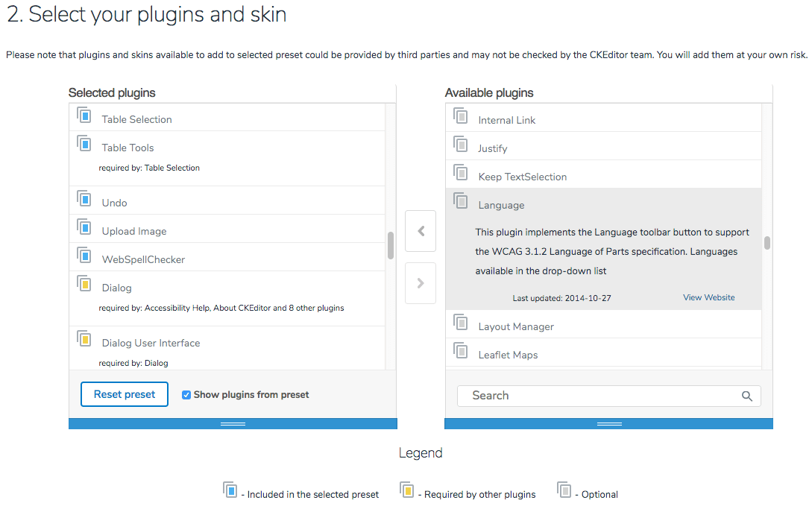Click the Table Selection plugin icon

pyautogui.click(x=84, y=116)
